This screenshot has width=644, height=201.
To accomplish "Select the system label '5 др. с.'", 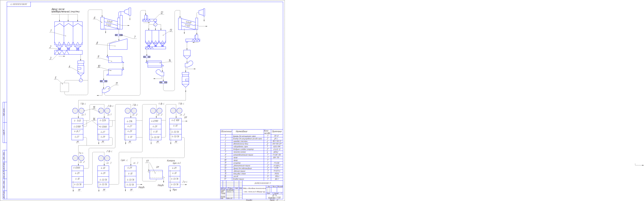I will 181,104.
